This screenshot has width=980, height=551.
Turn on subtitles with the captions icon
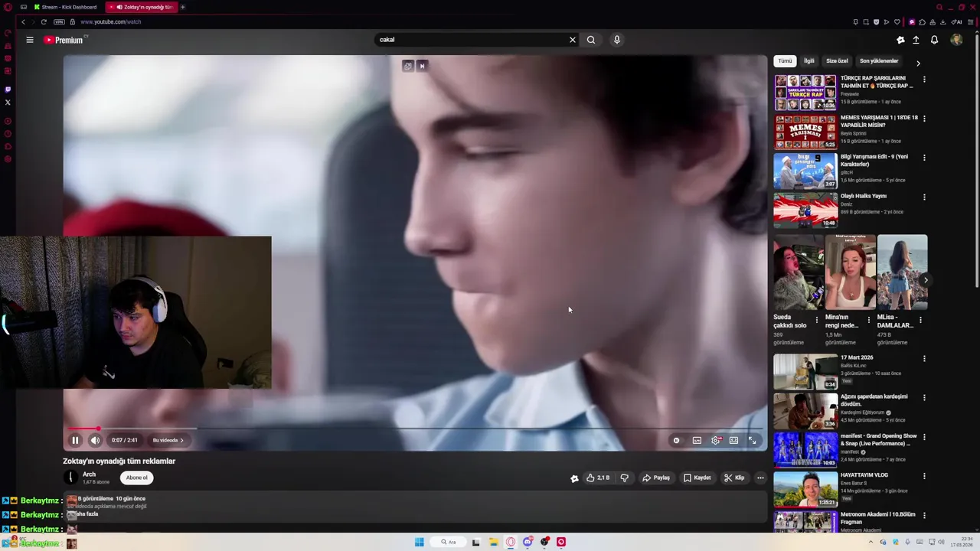point(697,440)
